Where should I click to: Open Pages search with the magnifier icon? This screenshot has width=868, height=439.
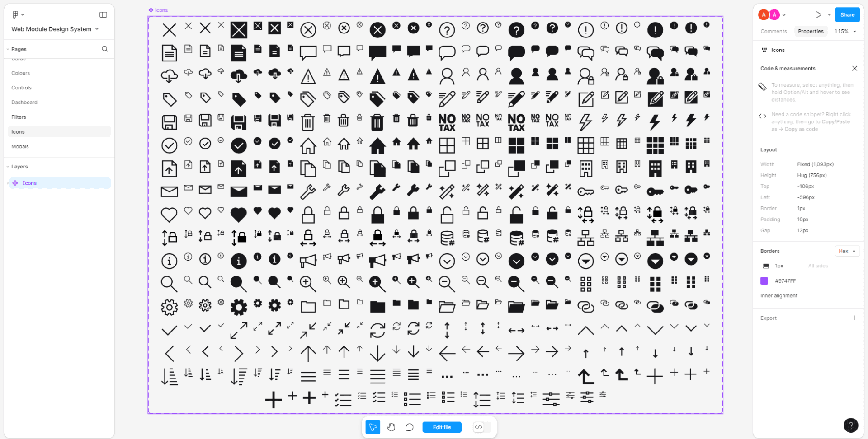(x=104, y=49)
